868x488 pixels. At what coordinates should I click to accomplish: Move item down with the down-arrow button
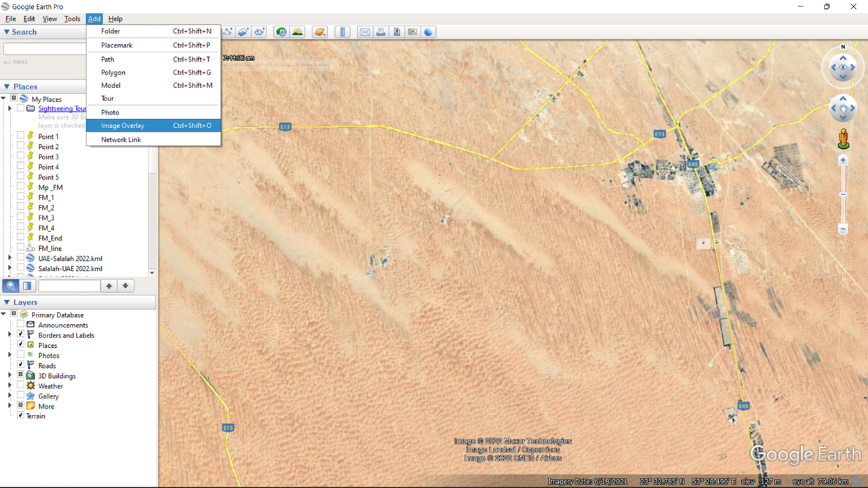tap(125, 286)
